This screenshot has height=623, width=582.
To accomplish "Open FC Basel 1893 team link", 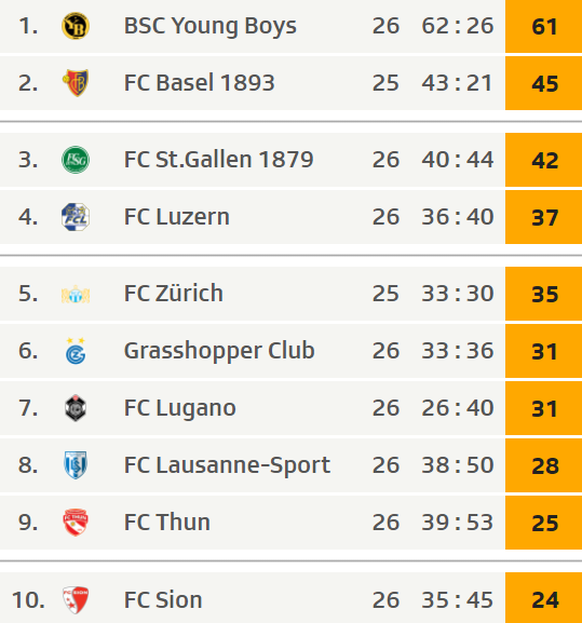I will (199, 83).
